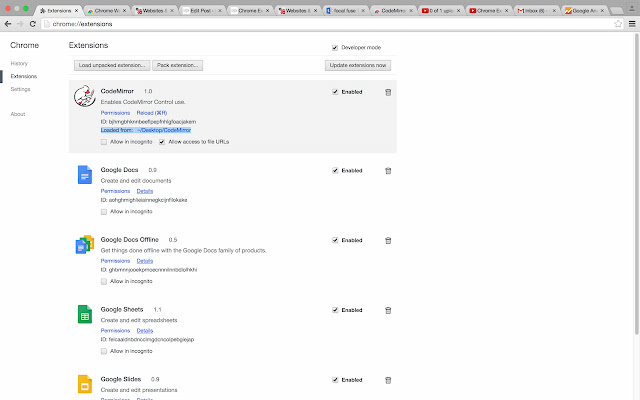Click Update extensions now
640x400 pixels.
358,65
